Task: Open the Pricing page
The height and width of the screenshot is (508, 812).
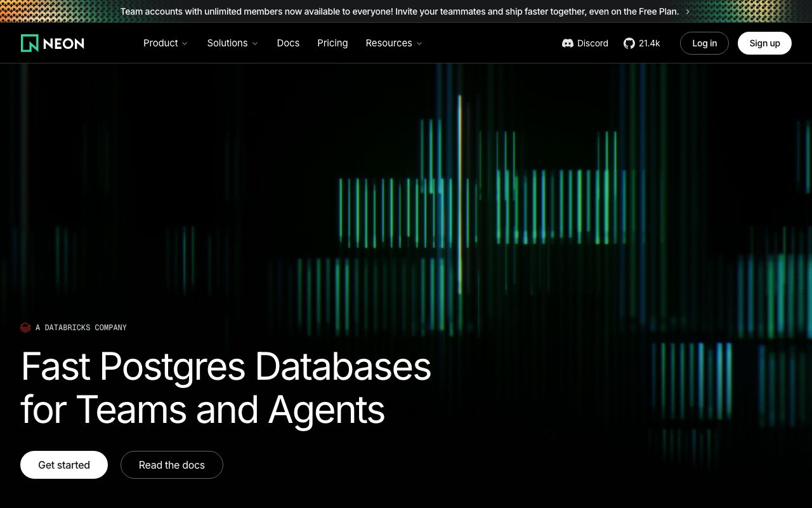Action: pos(332,43)
